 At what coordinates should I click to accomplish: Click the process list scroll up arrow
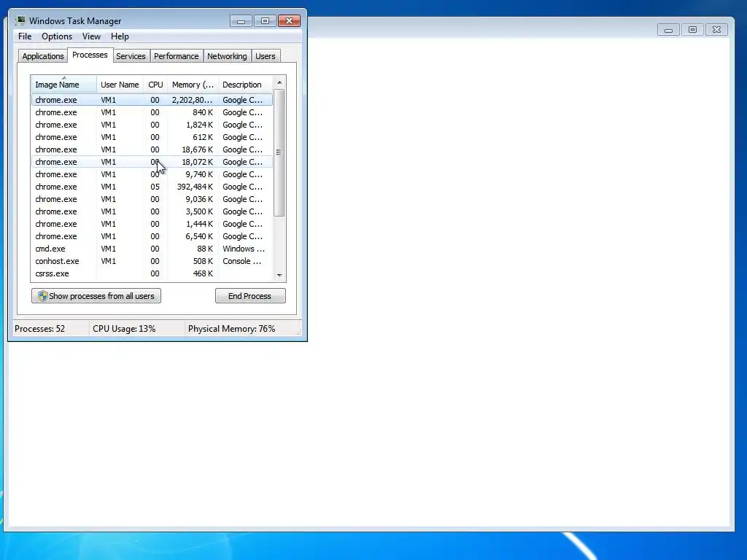pos(279,82)
